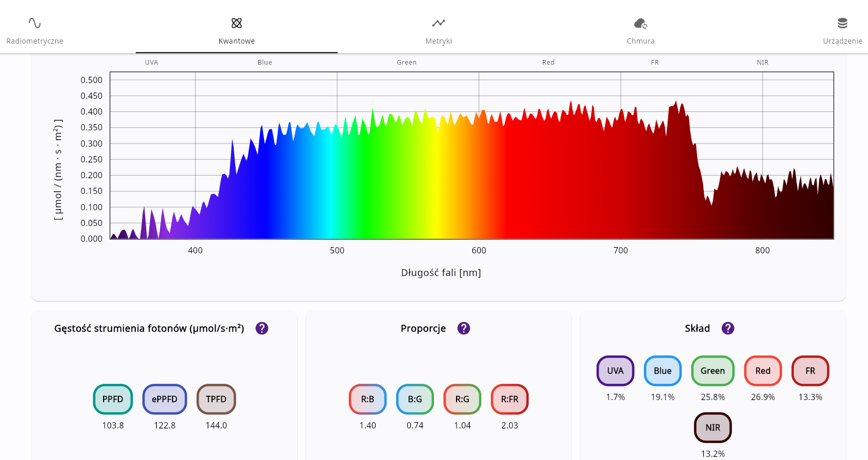Click the TPFD badge
This screenshot has width=868, height=460.
click(x=216, y=399)
